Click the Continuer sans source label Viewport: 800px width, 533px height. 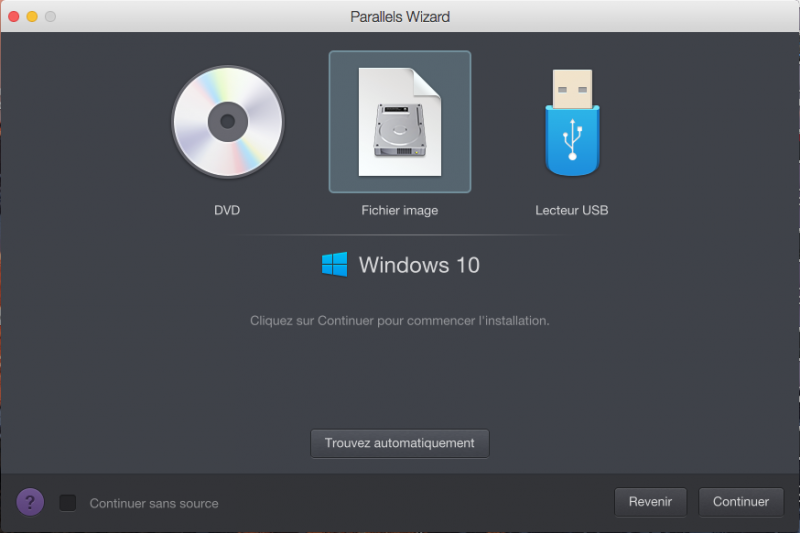[154, 503]
